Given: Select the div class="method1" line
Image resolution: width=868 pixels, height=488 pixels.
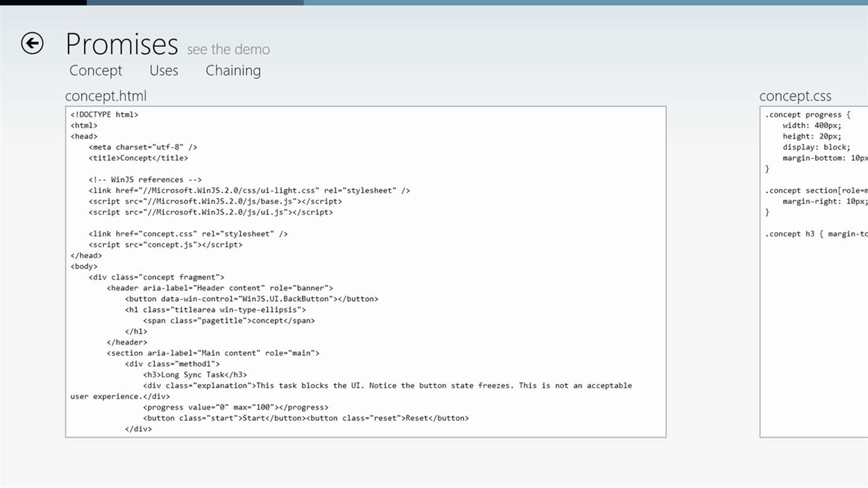Looking at the screenshot, I should click(x=172, y=364).
